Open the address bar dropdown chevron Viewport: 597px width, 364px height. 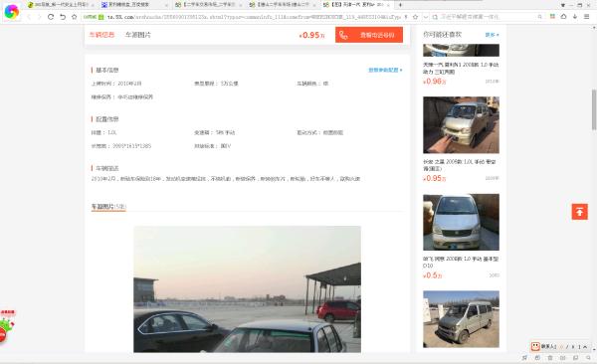click(x=425, y=17)
